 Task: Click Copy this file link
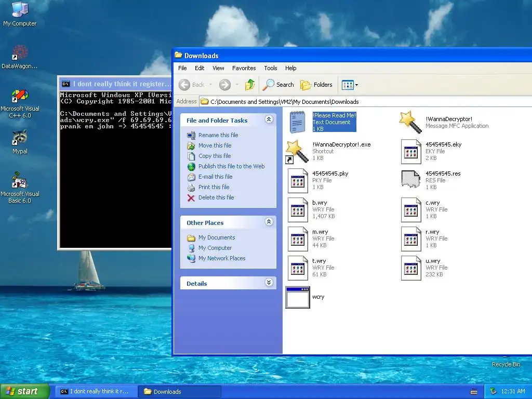215,156
